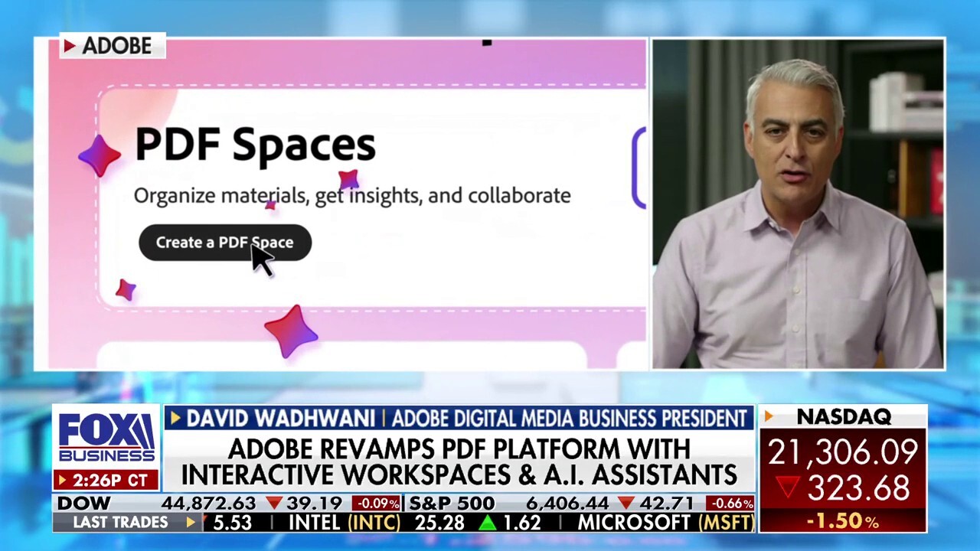Image resolution: width=980 pixels, height=551 pixels.
Task: Select the MICROSOFT (MSFT) ticker entry
Action: (x=666, y=523)
